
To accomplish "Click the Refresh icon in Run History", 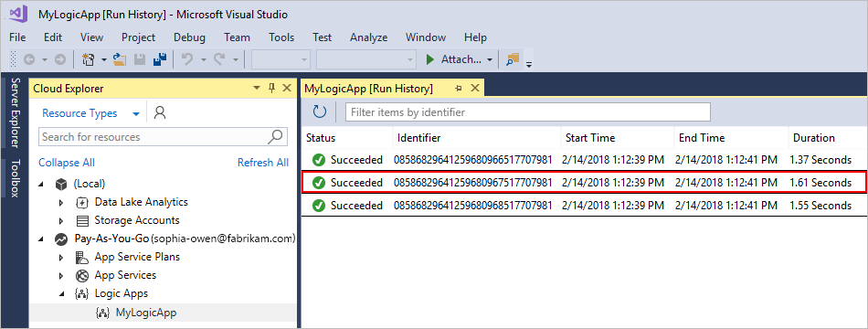I will pyautogui.click(x=320, y=112).
